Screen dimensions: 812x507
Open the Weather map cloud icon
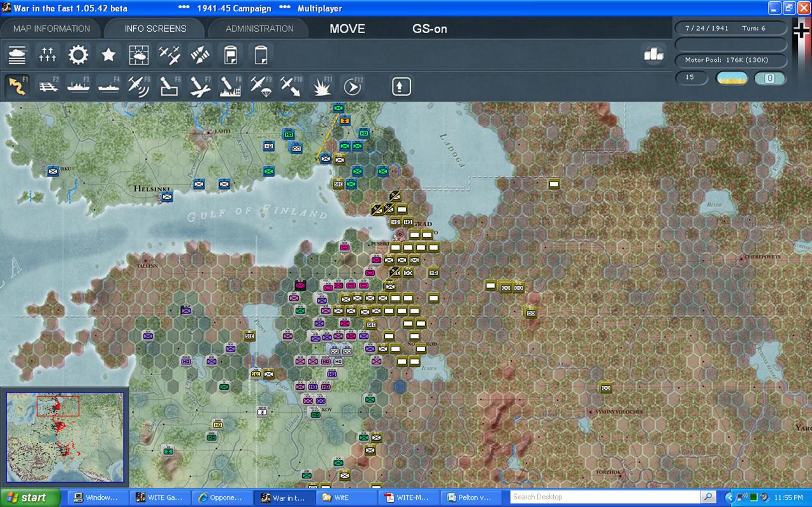139,55
